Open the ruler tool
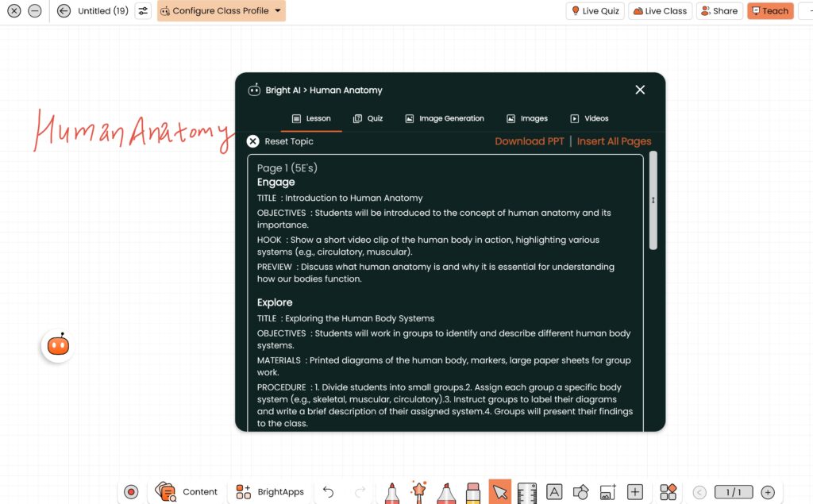Image resolution: width=813 pixels, height=504 pixels. [x=527, y=492]
